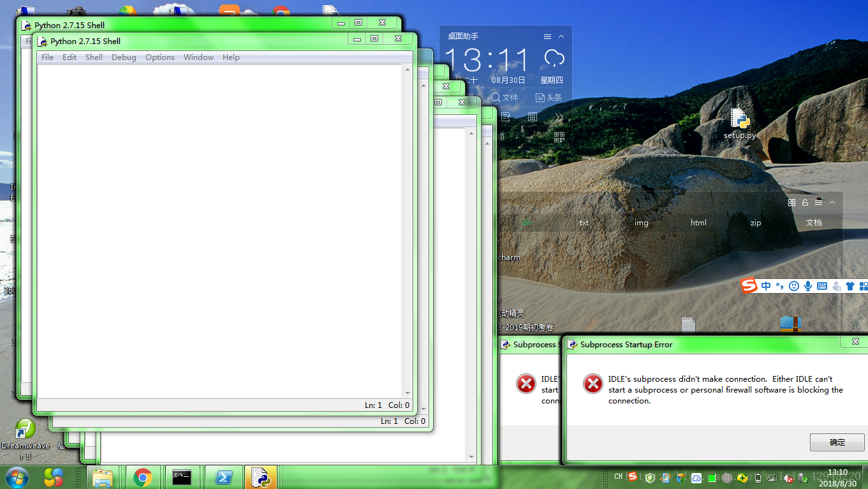
Task: Switch to the html tab in file organizer
Action: 698,223
